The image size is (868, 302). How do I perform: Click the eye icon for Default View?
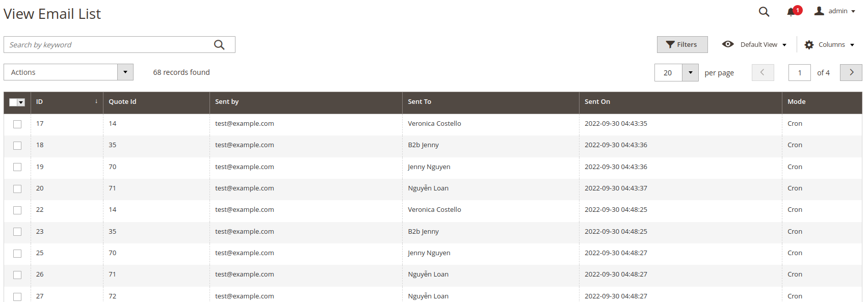728,44
